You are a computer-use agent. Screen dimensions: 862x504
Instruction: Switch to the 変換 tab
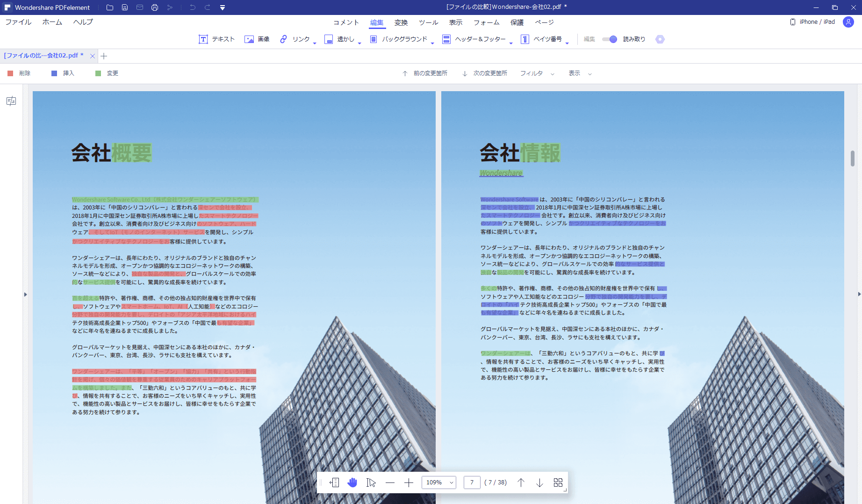coord(401,22)
